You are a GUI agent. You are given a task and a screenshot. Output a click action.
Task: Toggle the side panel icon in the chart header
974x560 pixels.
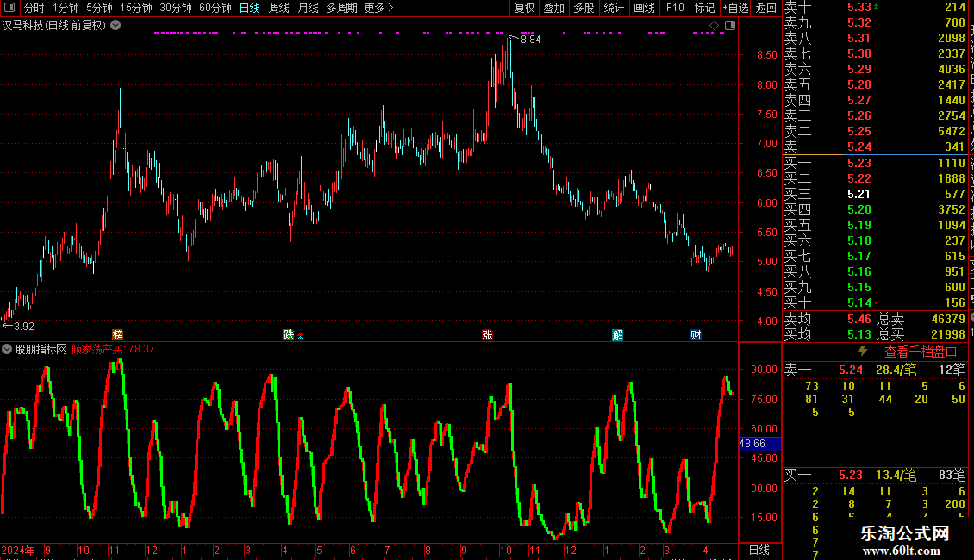[731, 26]
